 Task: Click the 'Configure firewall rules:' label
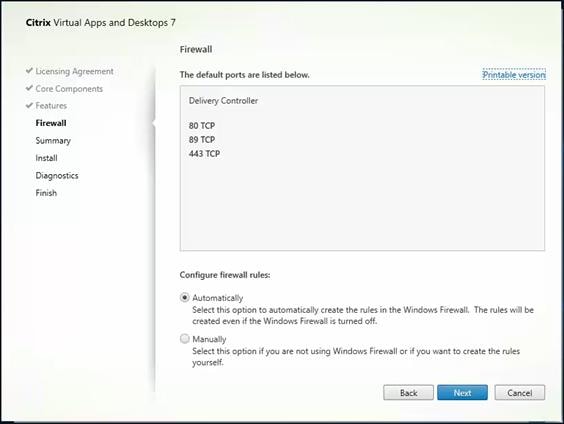225,275
